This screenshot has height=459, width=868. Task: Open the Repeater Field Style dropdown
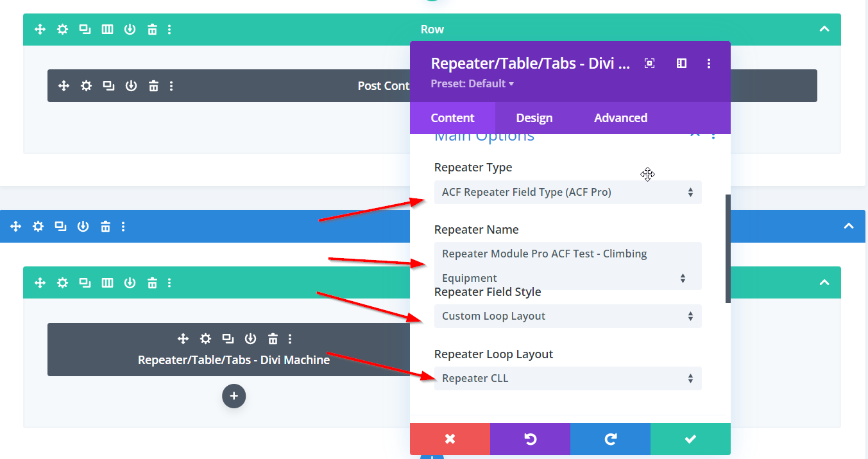coord(567,316)
